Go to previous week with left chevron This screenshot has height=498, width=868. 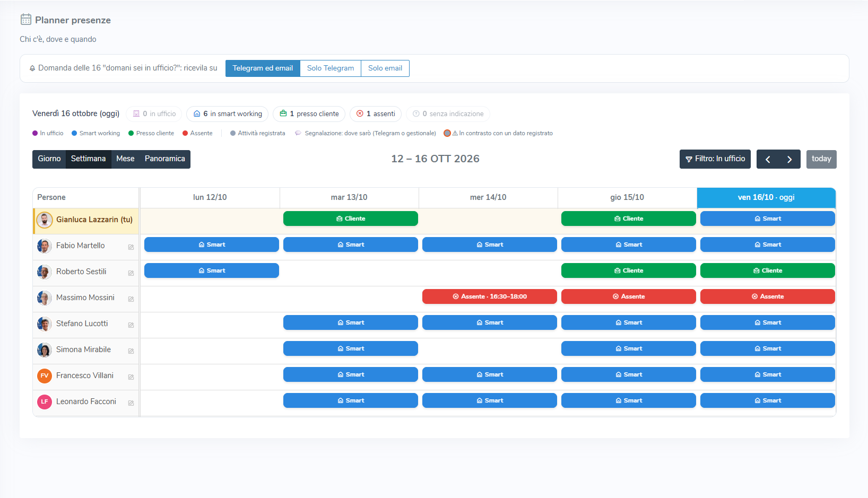pos(767,159)
